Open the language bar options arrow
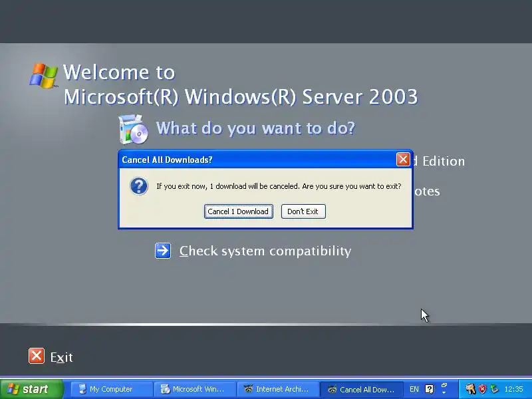Image resolution: width=532 pixels, height=399 pixels. click(x=444, y=393)
